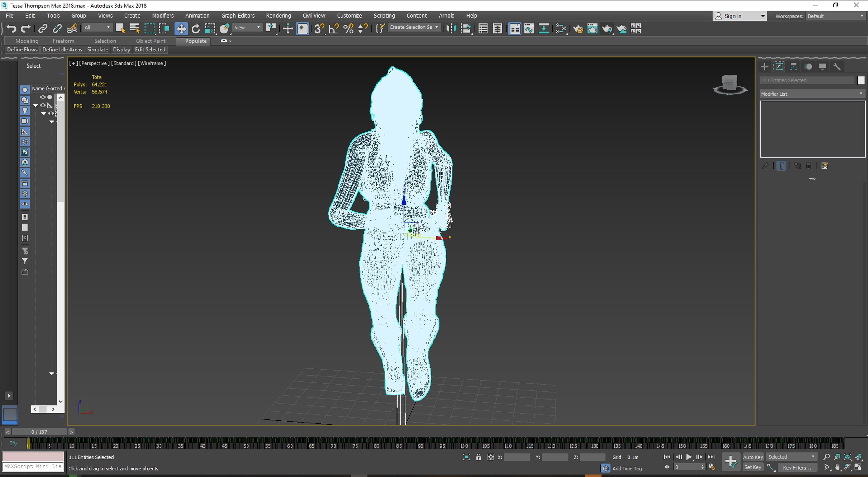Image resolution: width=868 pixels, height=477 pixels.
Task: Open Time Configuration icon
Action: coord(712,467)
